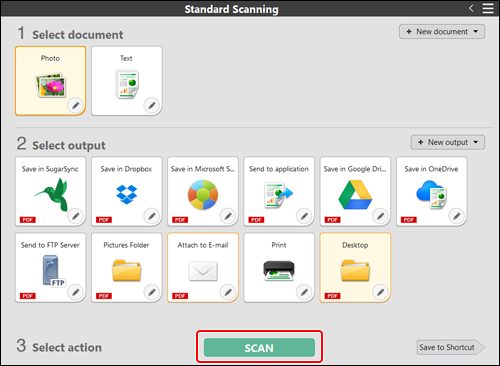The height and width of the screenshot is (366, 500).
Task: Open the New output dropdown
Action: tap(448, 142)
